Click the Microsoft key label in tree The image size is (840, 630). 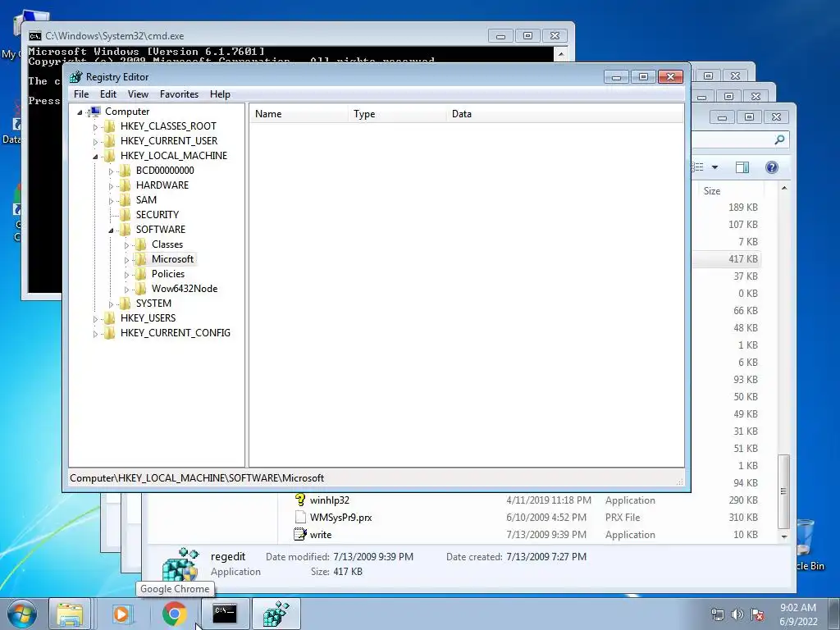pos(172,258)
